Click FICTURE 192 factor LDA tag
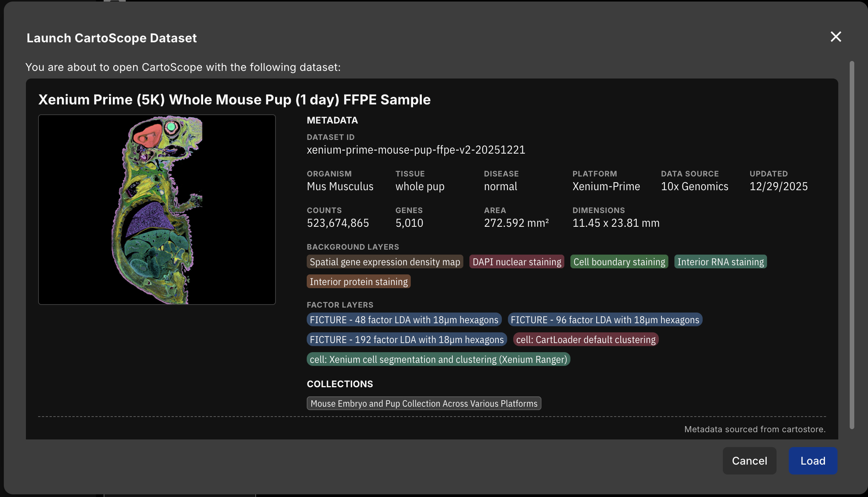Viewport: 868px width, 497px height. tap(407, 340)
